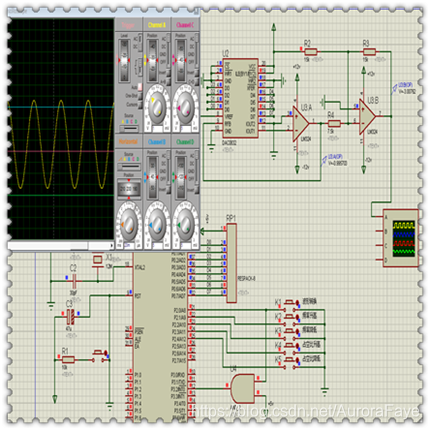This screenshot has height=430, width=430.
Task: Click Channel C coupling slider
Action: (197, 51)
